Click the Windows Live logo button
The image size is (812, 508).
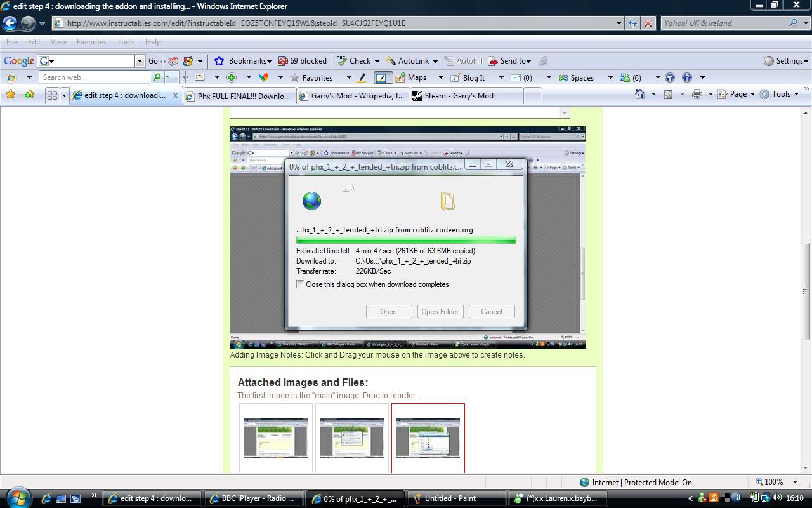(x=10, y=77)
